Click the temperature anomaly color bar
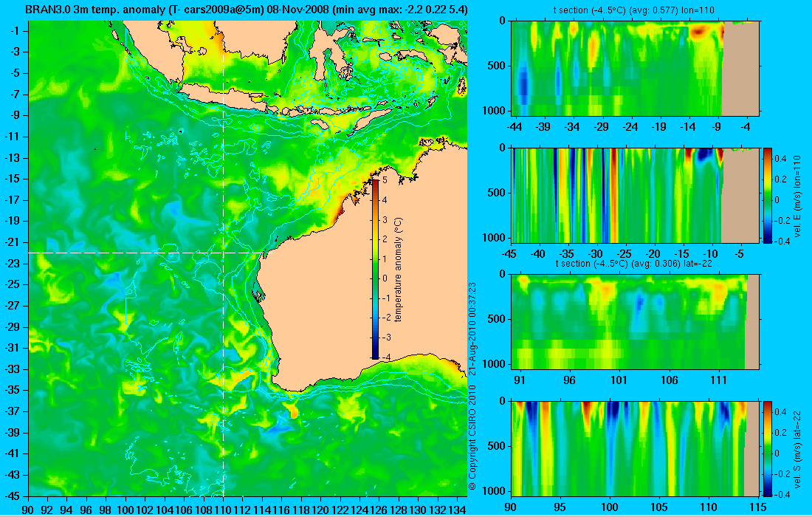 coord(375,270)
